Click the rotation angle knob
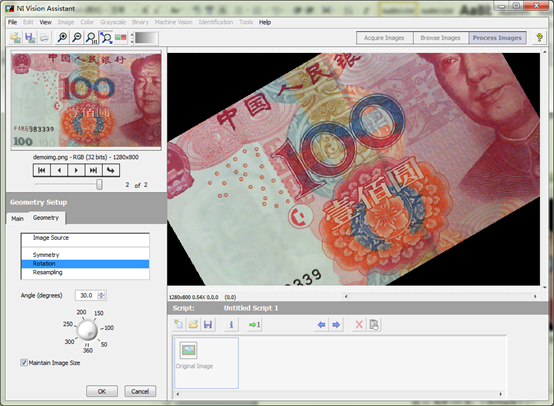Screen dimensions: 554x406 (x=87, y=330)
